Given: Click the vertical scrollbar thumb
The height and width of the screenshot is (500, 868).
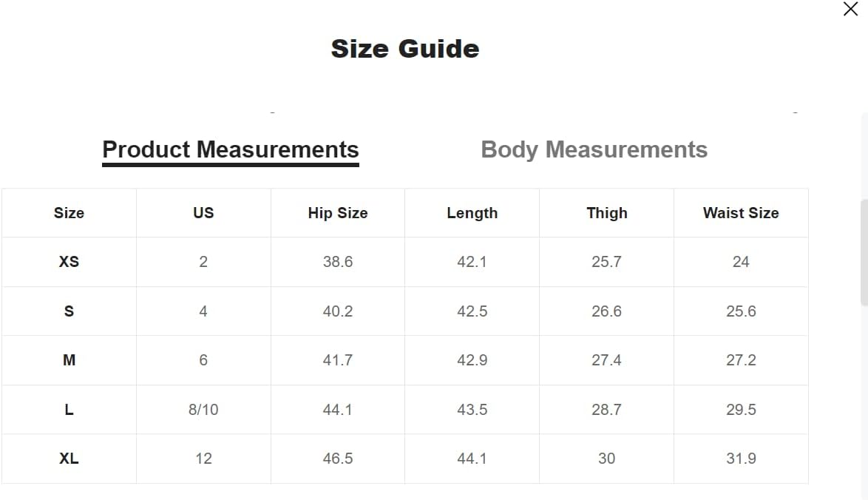Looking at the screenshot, I should tap(864, 252).
